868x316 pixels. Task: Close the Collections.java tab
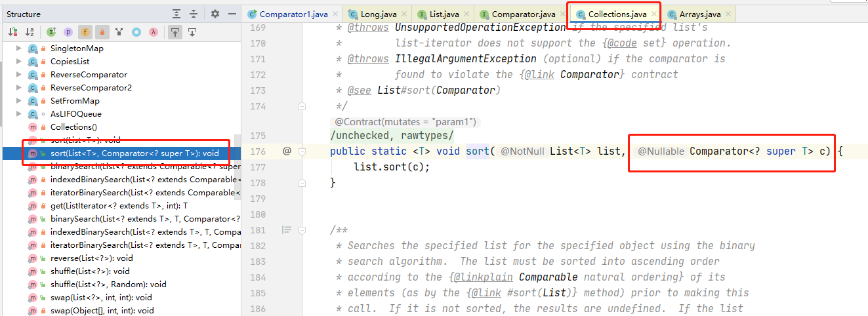click(x=653, y=14)
